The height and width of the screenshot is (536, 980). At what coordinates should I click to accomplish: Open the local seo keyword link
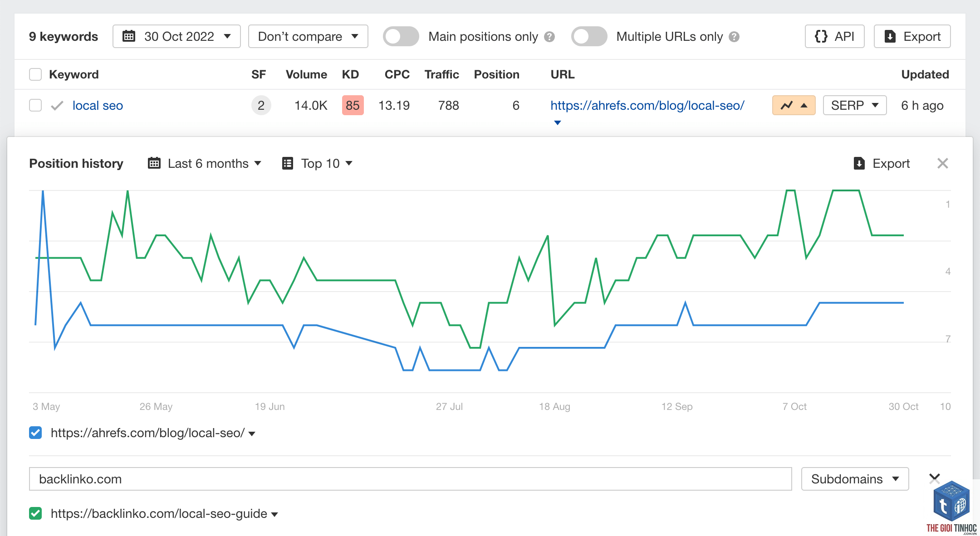[98, 106]
